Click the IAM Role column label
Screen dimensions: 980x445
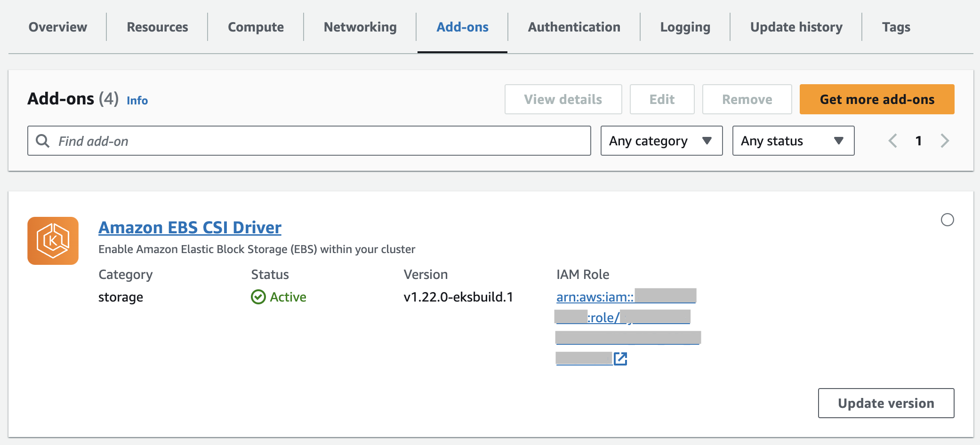pos(583,274)
